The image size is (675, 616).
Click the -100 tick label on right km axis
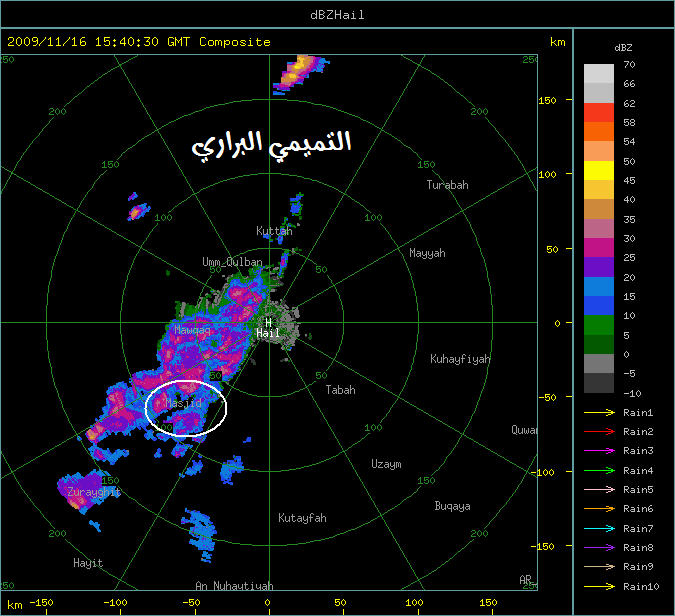(x=542, y=472)
